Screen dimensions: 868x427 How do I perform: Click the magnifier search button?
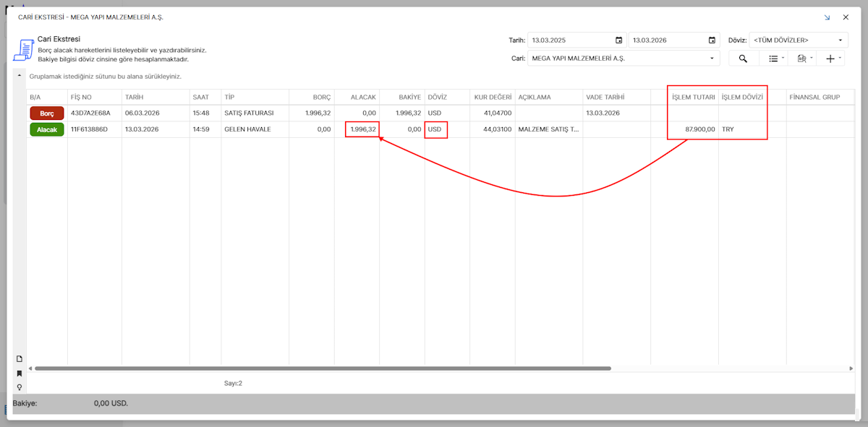tap(743, 59)
